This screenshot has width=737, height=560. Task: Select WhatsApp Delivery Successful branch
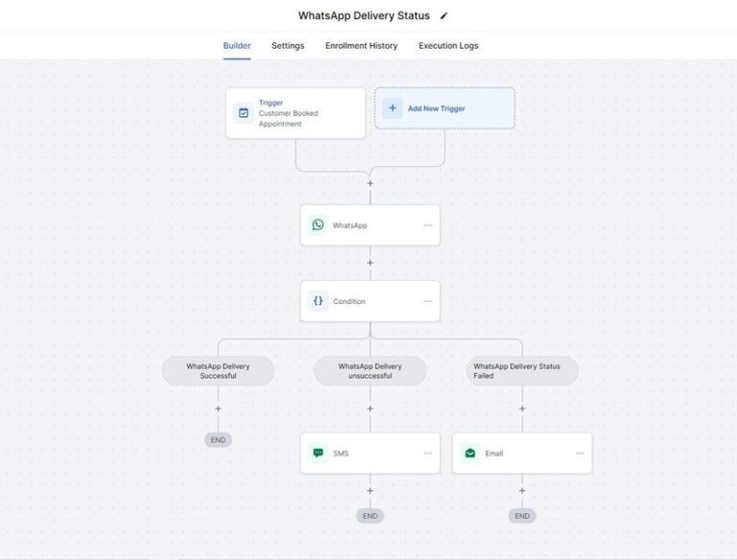[x=218, y=371]
